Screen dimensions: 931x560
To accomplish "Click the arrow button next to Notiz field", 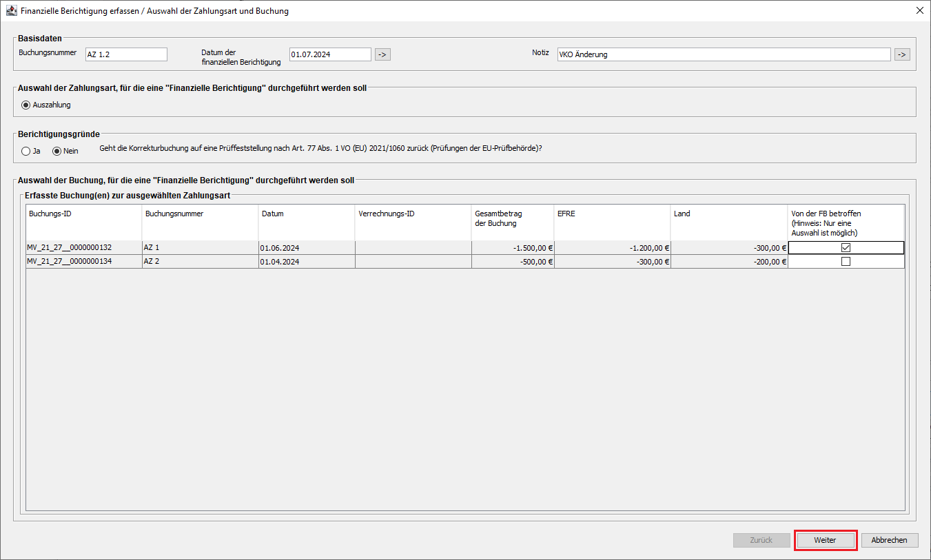I will [x=901, y=54].
